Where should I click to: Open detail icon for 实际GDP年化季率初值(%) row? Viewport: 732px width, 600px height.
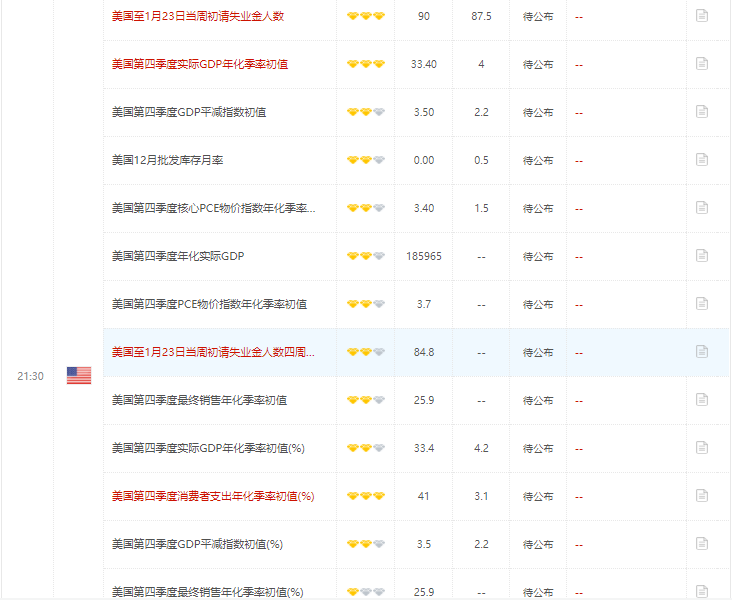pos(702,448)
